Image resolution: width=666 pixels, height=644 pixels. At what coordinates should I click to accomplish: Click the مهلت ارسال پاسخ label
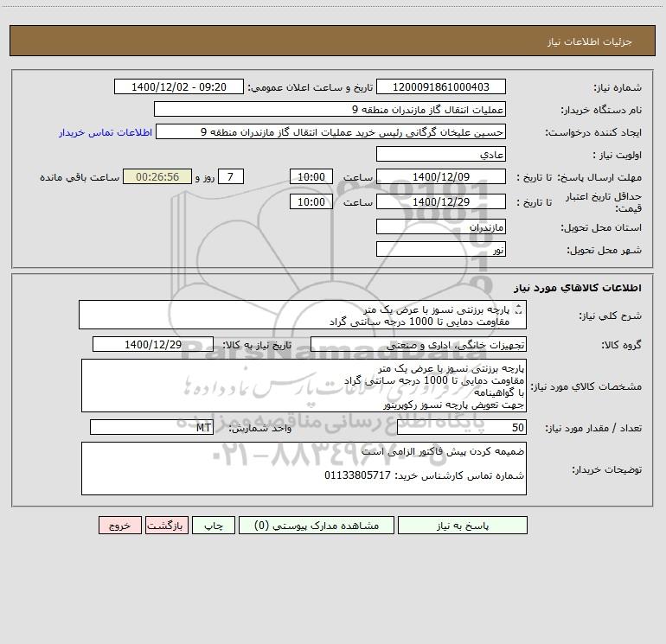(599, 177)
